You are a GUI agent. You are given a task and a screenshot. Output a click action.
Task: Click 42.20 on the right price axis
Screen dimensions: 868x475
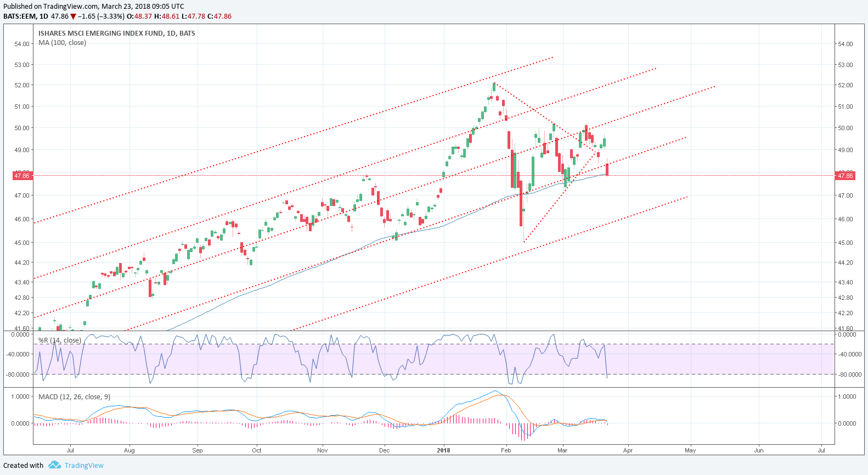[846, 313]
